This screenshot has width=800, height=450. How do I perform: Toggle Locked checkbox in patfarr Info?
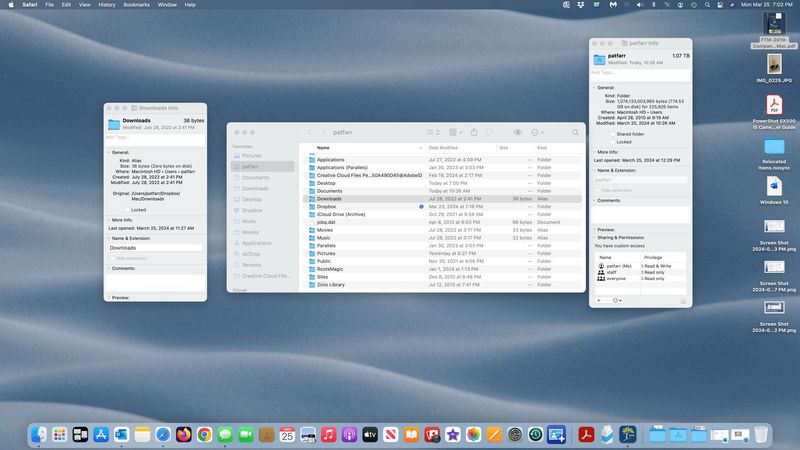tap(610, 142)
